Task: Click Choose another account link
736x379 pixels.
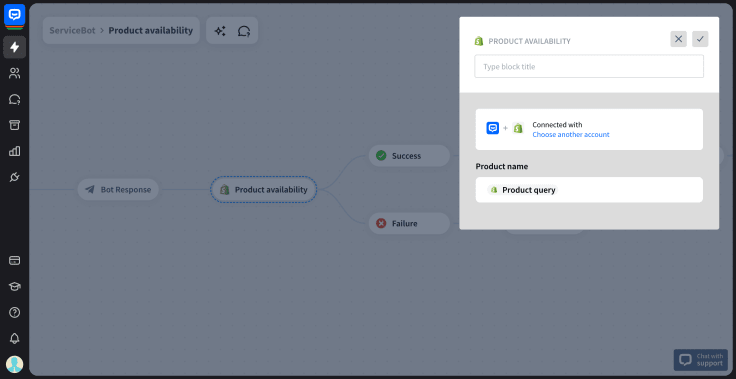Action: tap(571, 135)
